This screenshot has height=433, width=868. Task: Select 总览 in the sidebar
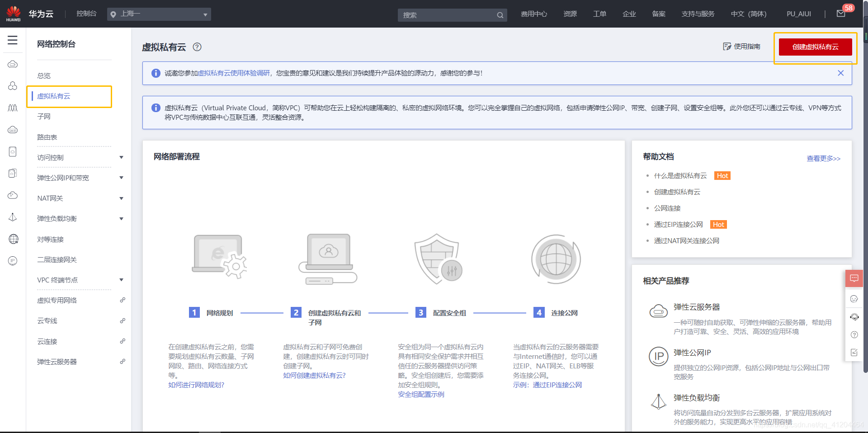click(44, 75)
